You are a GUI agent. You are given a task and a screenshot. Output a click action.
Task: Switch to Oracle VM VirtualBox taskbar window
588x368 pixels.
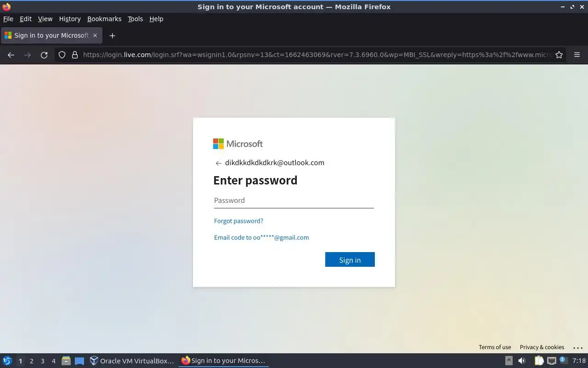click(x=132, y=361)
